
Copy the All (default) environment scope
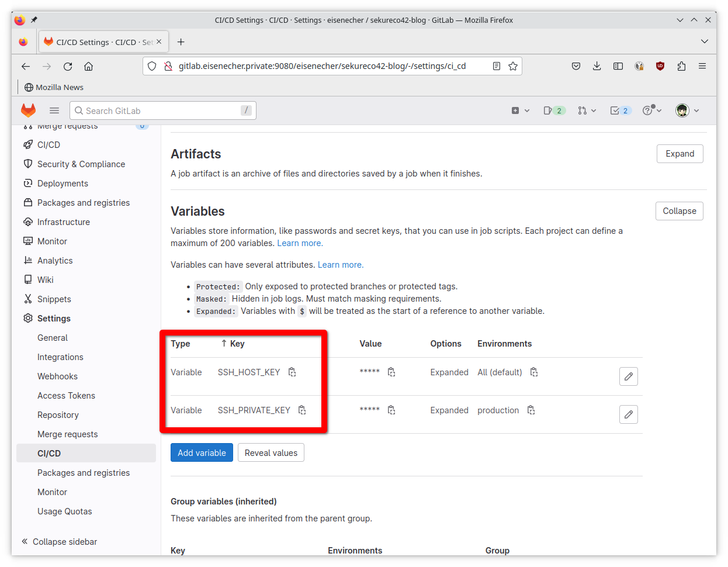click(533, 372)
